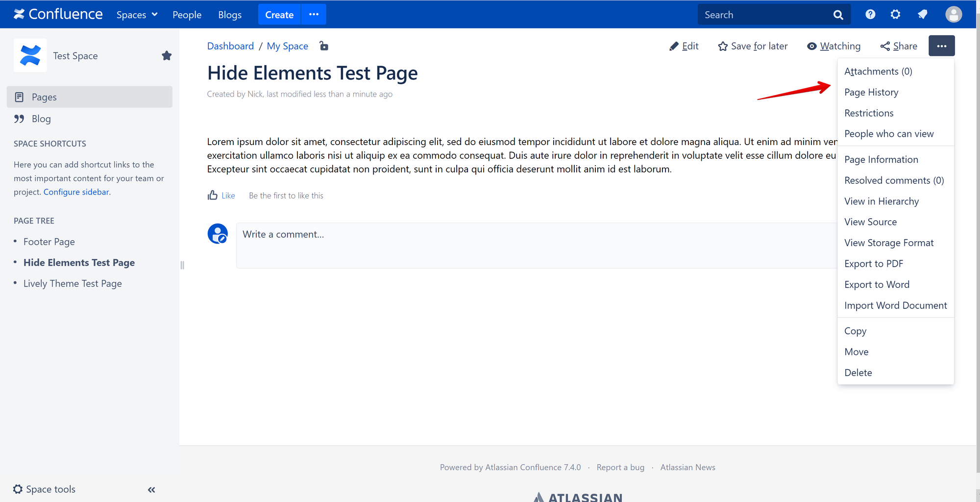
Task: Click the Share button
Action: tap(899, 46)
